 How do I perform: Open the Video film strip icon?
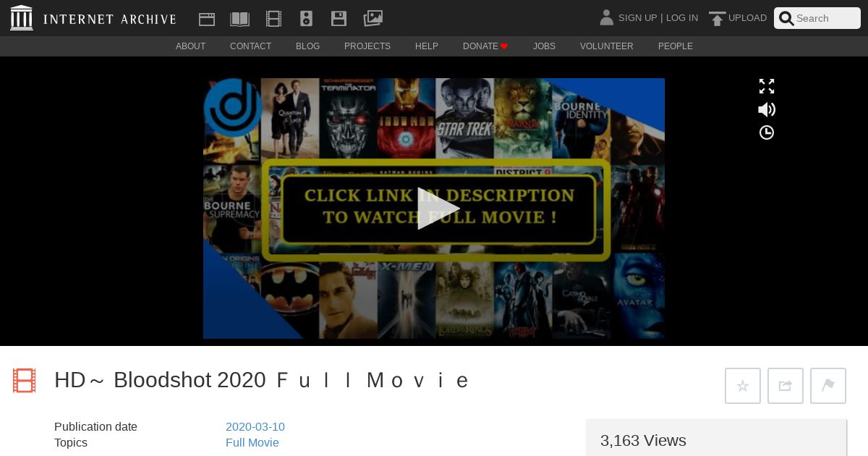(273, 19)
